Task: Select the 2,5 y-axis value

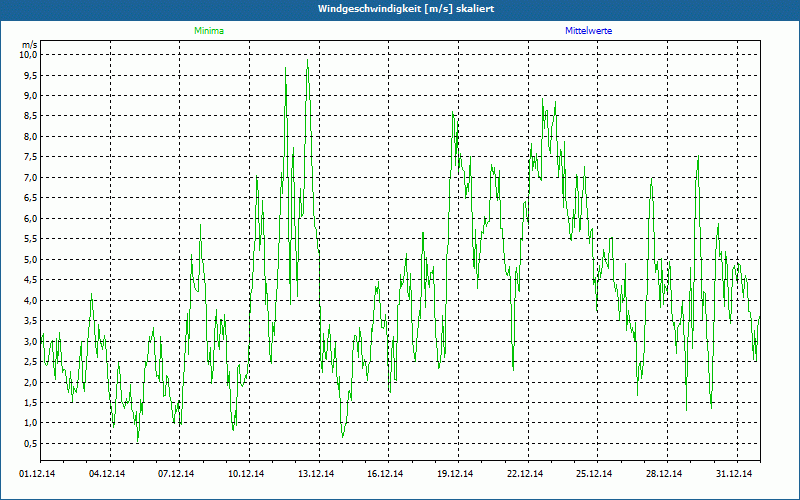Action: coord(31,362)
